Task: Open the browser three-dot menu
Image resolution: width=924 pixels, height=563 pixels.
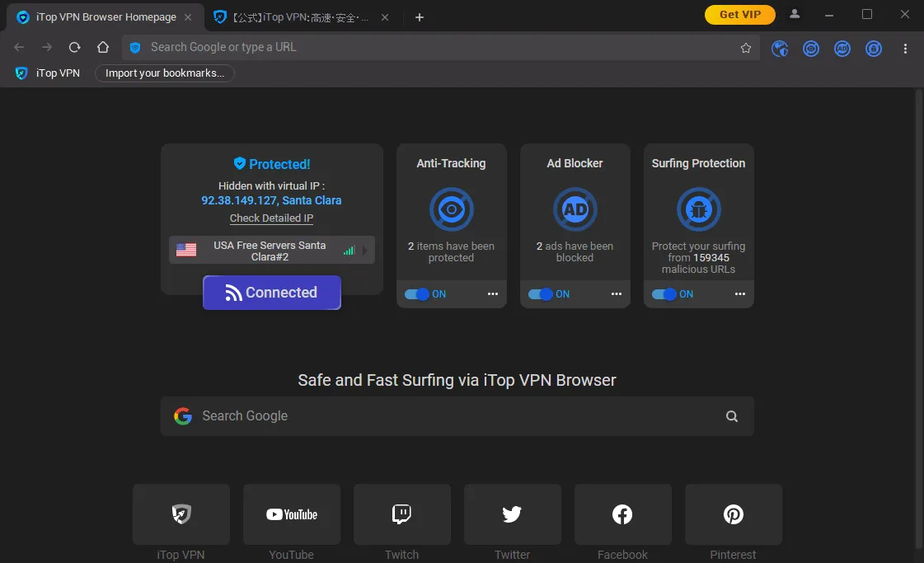Action: pos(905,49)
